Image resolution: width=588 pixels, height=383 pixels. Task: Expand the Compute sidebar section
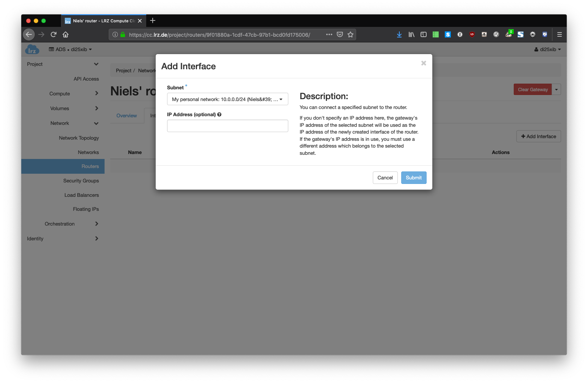pyautogui.click(x=60, y=94)
